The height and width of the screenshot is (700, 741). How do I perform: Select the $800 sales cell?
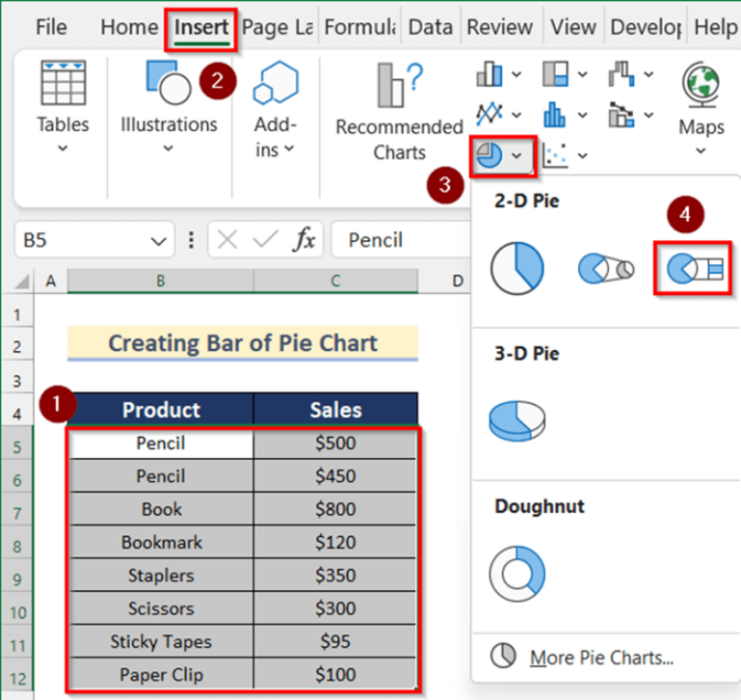(336, 509)
